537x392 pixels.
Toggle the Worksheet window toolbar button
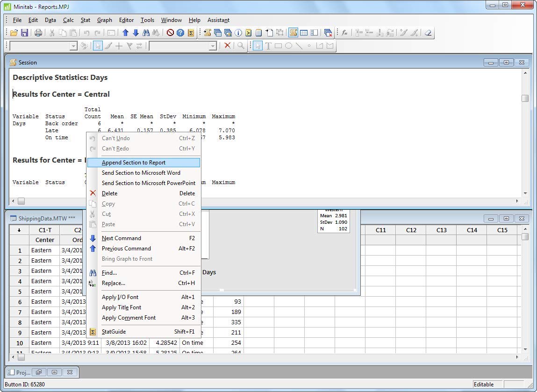coord(304,33)
